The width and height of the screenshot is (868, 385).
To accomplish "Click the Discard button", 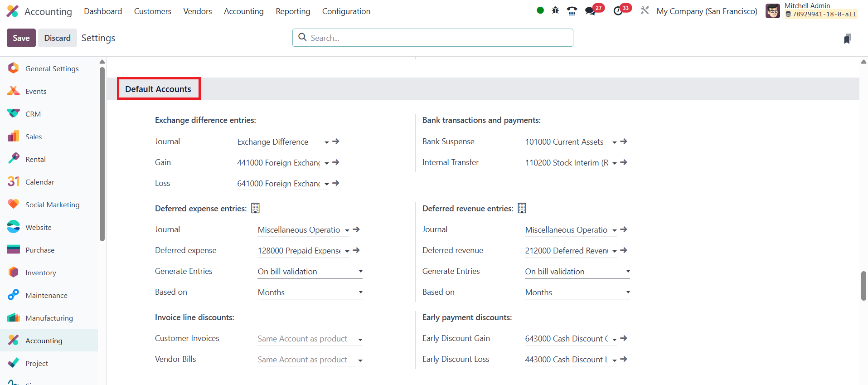I will pyautogui.click(x=57, y=38).
